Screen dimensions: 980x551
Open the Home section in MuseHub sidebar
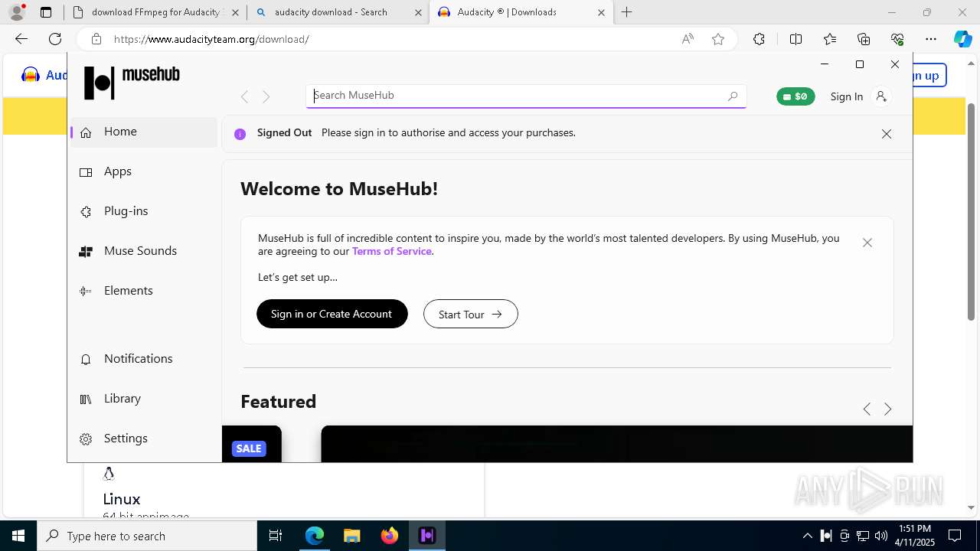[x=144, y=132]
